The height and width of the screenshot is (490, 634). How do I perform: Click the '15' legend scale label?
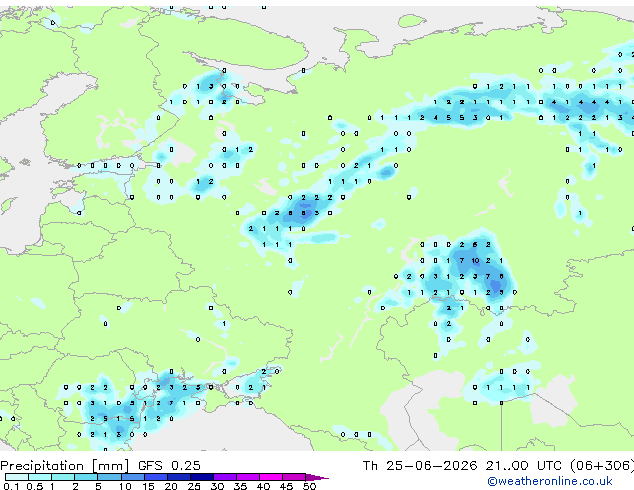point(148,486)
